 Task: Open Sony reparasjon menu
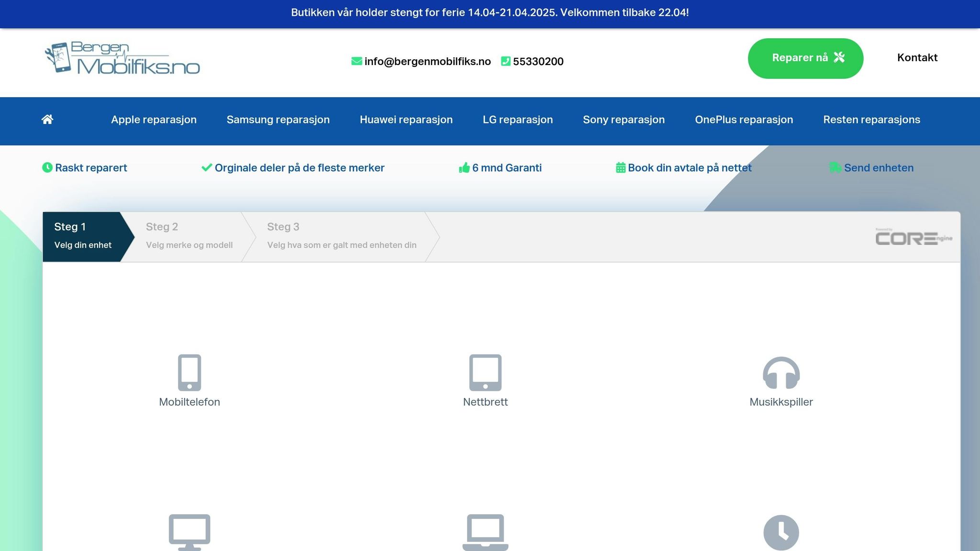[624, 120]
